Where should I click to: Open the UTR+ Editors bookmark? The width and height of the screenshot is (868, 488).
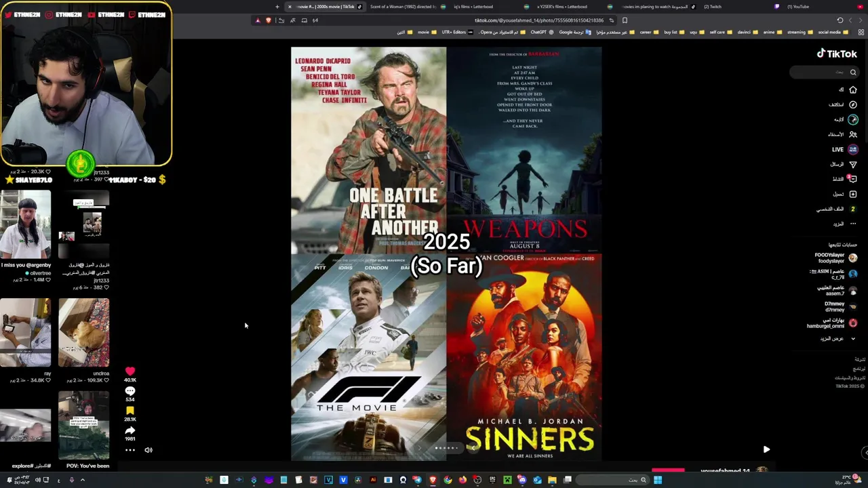[x=457, y=32]
